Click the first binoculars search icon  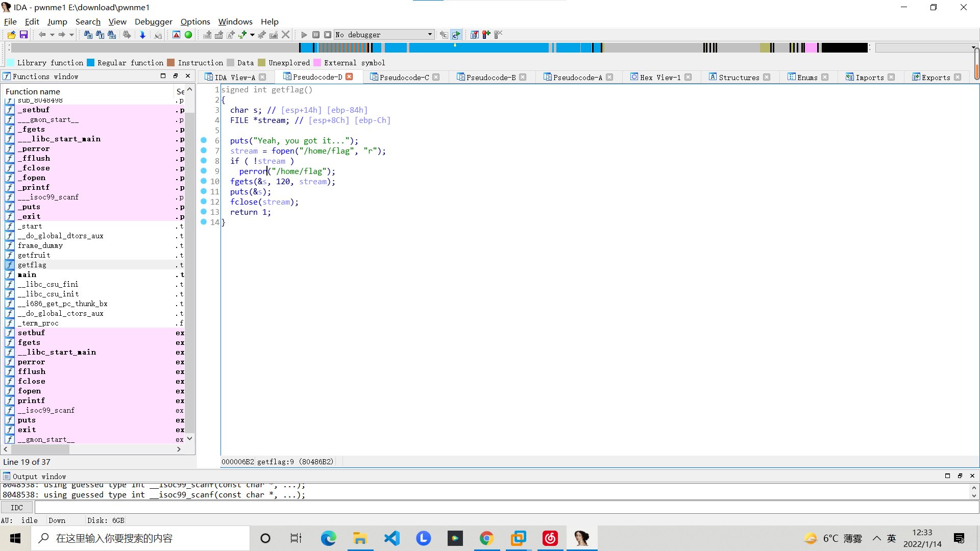88,35
